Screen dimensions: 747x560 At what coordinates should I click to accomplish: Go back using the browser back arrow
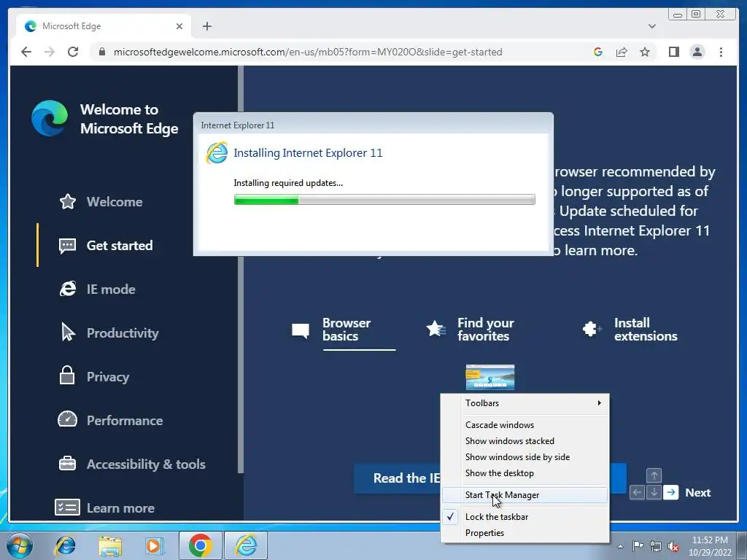(x=26, y=52)
